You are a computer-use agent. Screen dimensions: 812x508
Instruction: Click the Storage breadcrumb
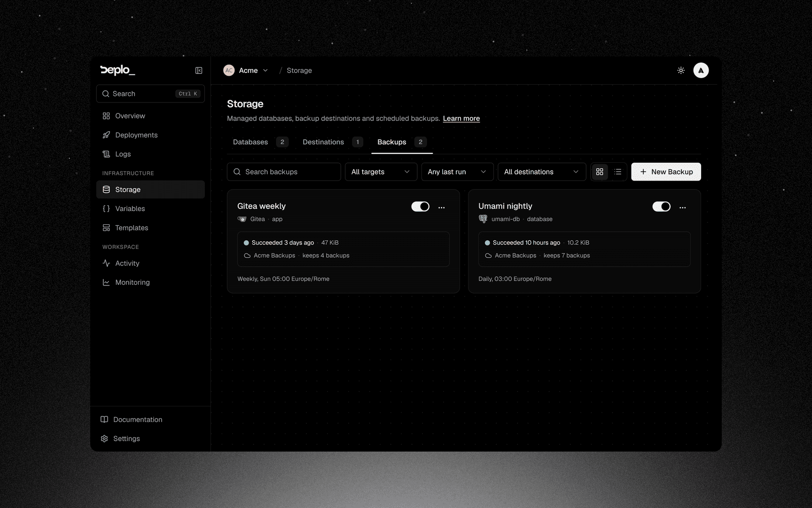[299, 71]
